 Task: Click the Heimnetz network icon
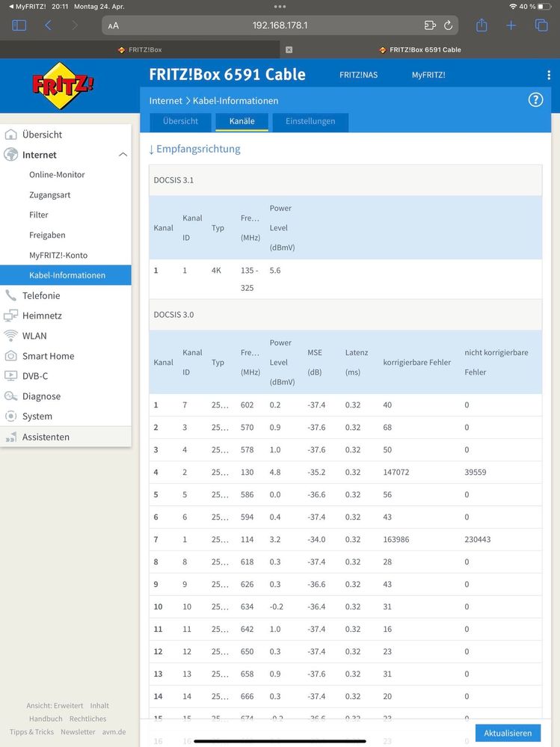click(x=10, y=316)
